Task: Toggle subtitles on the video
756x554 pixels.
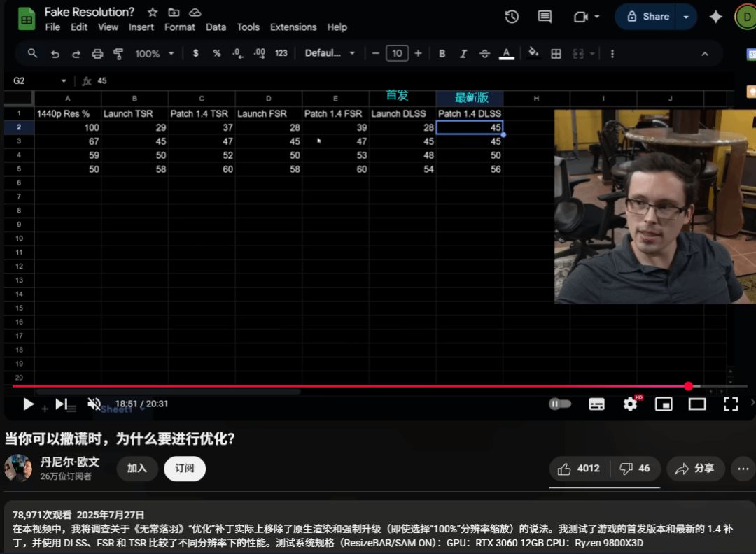Action: pos(596,404)
